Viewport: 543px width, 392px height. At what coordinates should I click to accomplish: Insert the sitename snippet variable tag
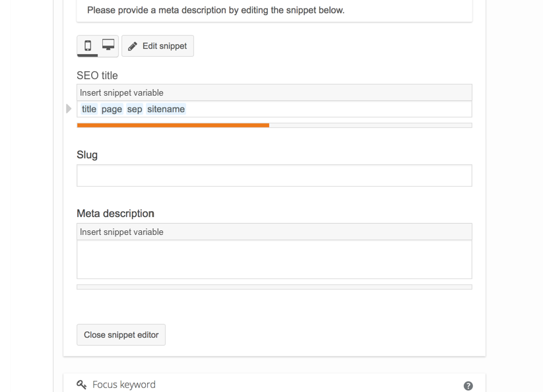click(166, 108)
